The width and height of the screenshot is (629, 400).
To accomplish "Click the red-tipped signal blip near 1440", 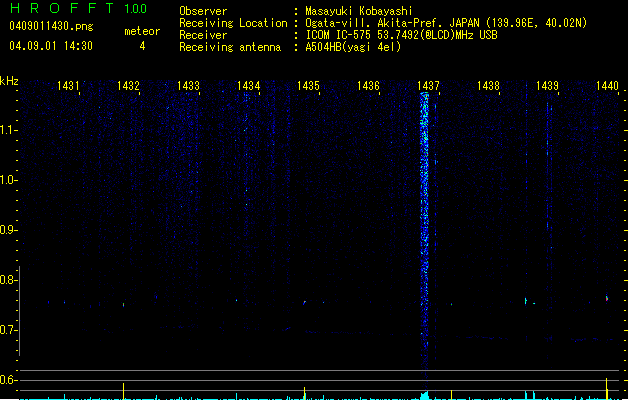I will click(607, 298).
